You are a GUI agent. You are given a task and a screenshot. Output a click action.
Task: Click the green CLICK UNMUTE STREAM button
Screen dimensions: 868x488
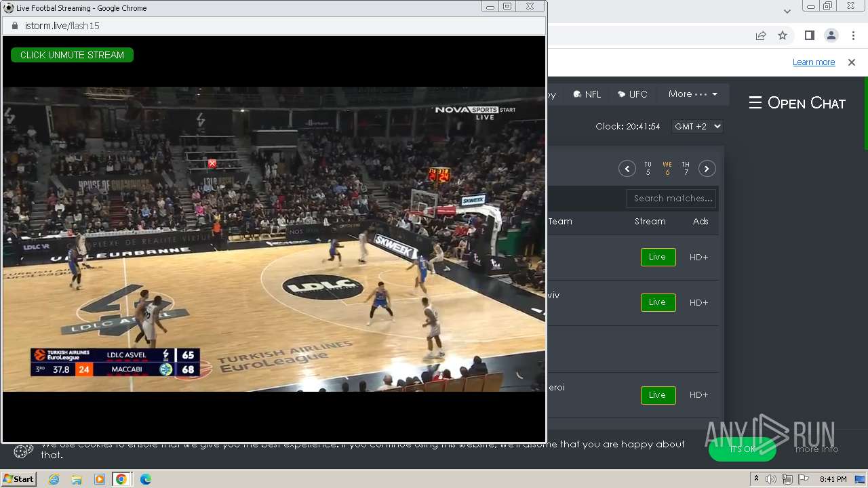click(72, 55)
